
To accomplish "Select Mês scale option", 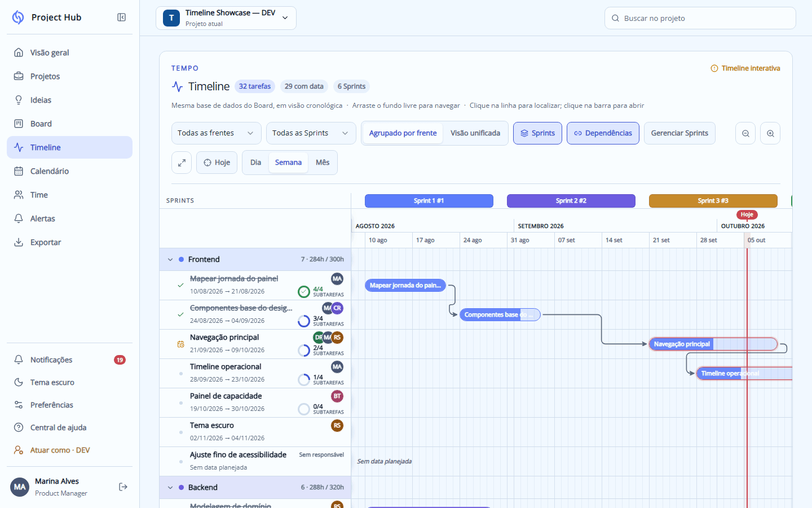I will coord(323,163).
